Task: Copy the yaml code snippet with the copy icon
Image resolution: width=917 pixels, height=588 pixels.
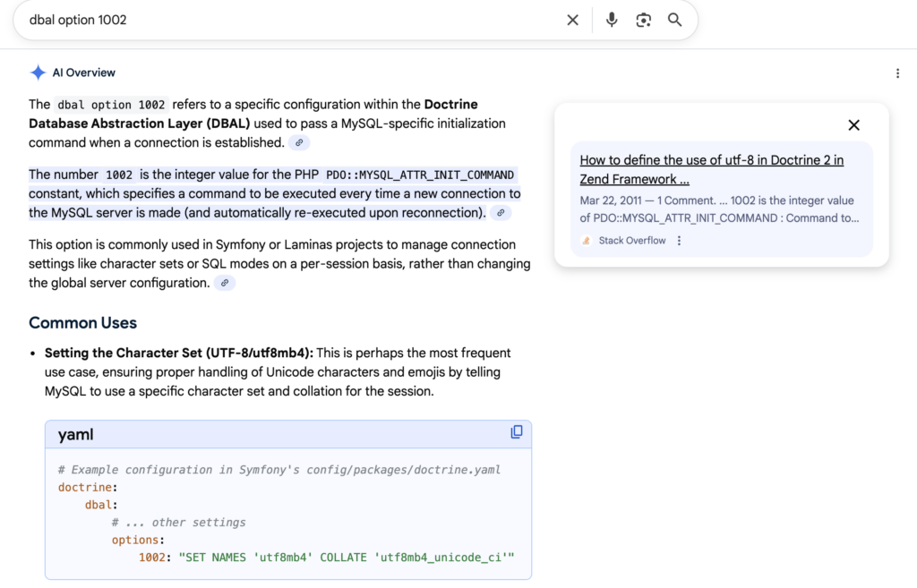Action: coord(517,431)
